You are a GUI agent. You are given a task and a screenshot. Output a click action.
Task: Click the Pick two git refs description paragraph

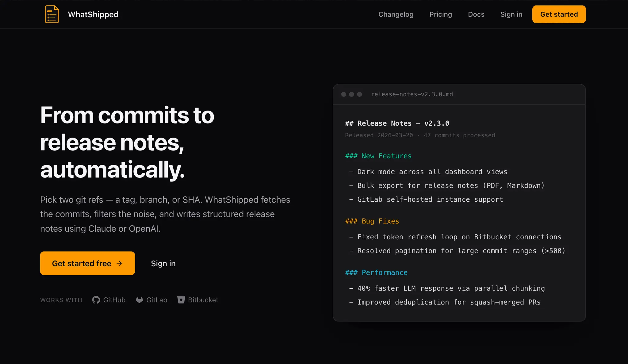click(165, 214)
